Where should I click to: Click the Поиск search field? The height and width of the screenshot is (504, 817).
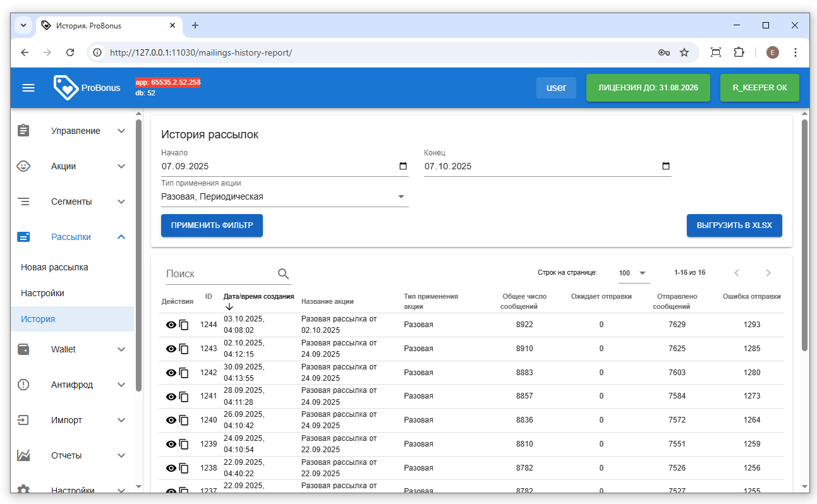tap(218, 273)
